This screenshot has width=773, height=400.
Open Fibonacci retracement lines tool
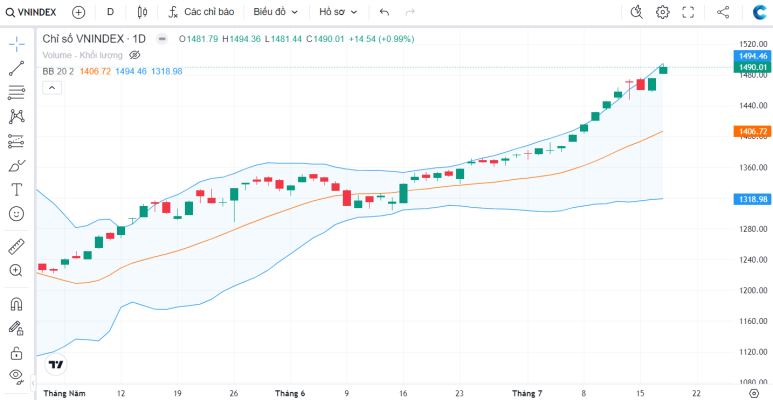coord(17,92)
